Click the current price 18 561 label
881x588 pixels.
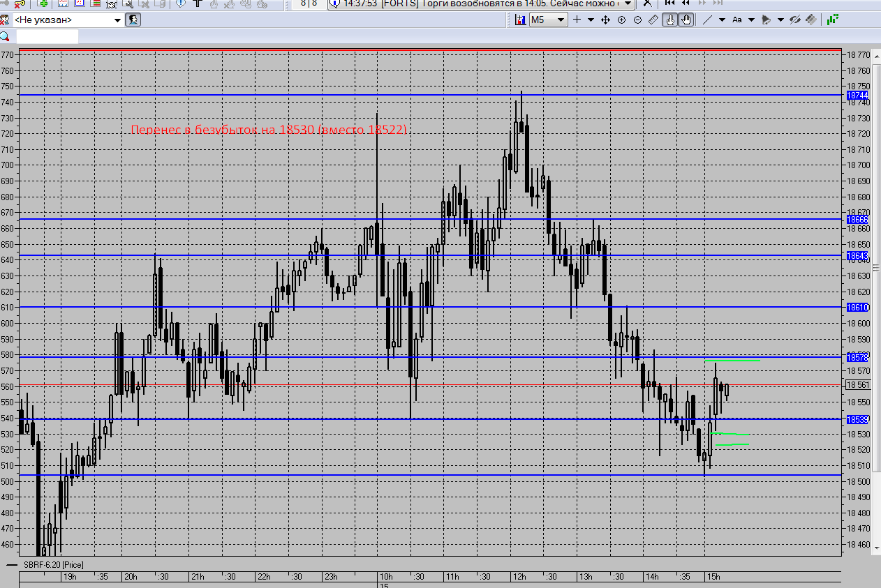pyautogui.click(x=858, y=384)
